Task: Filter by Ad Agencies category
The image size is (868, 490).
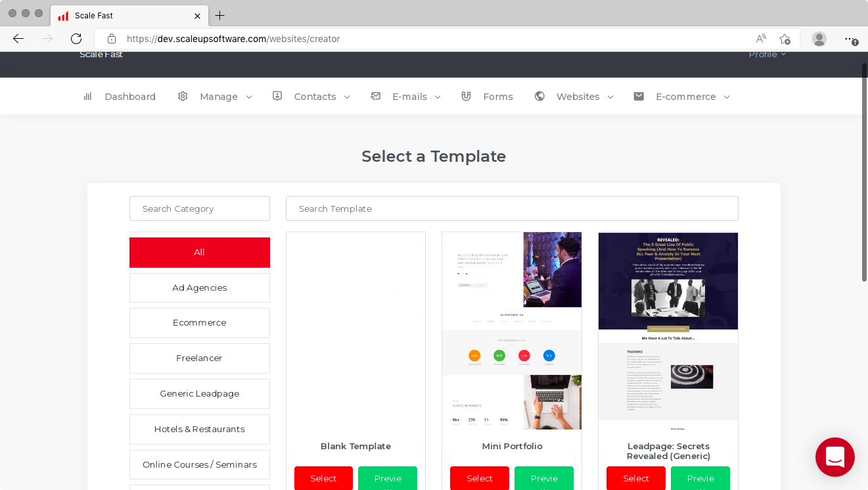Action: pyautogui.click(x=200, y=287)
